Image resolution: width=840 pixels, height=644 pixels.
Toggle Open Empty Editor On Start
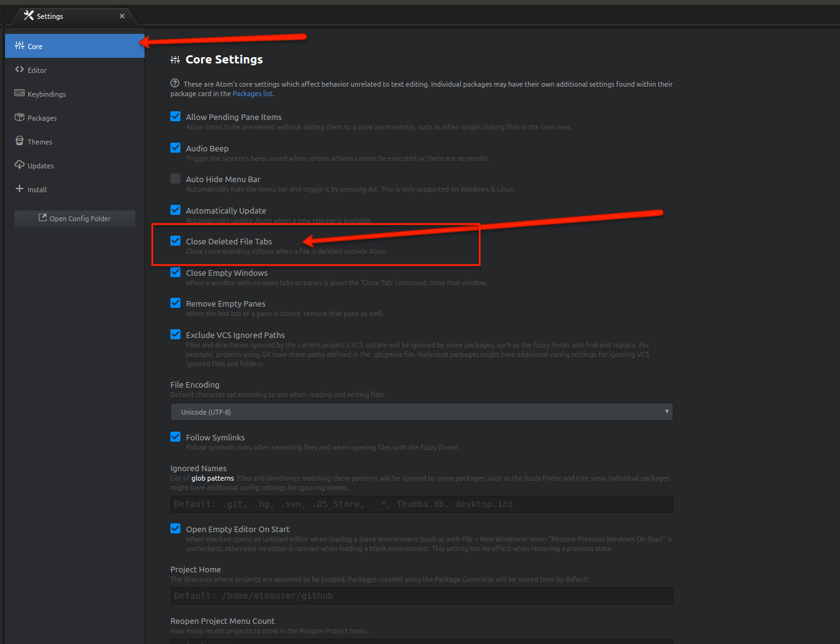tap(175, 528)
